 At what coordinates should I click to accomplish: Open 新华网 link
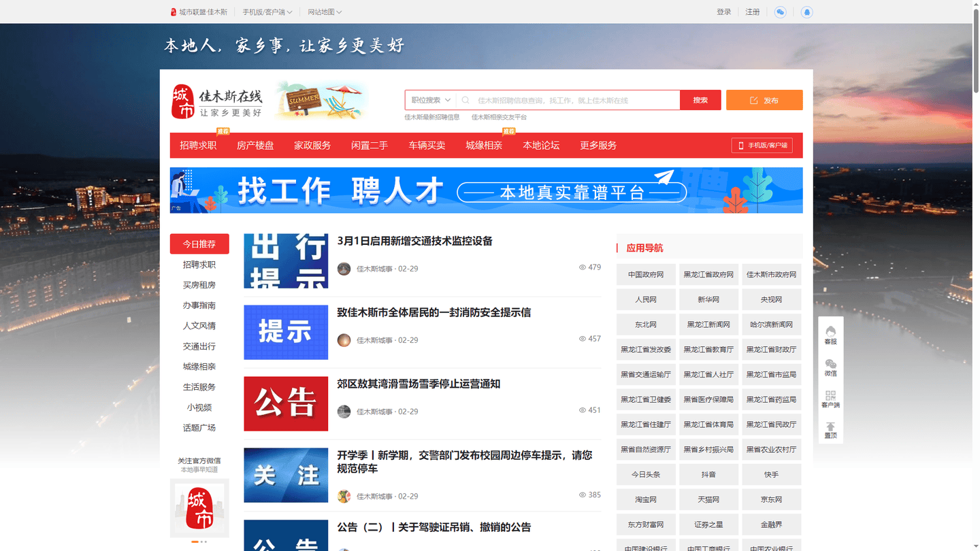tap(708, 300)
